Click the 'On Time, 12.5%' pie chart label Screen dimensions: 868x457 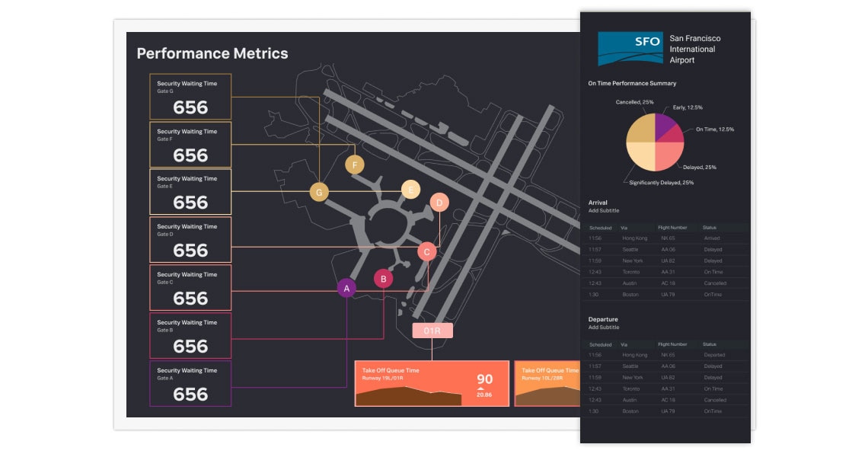715,129
